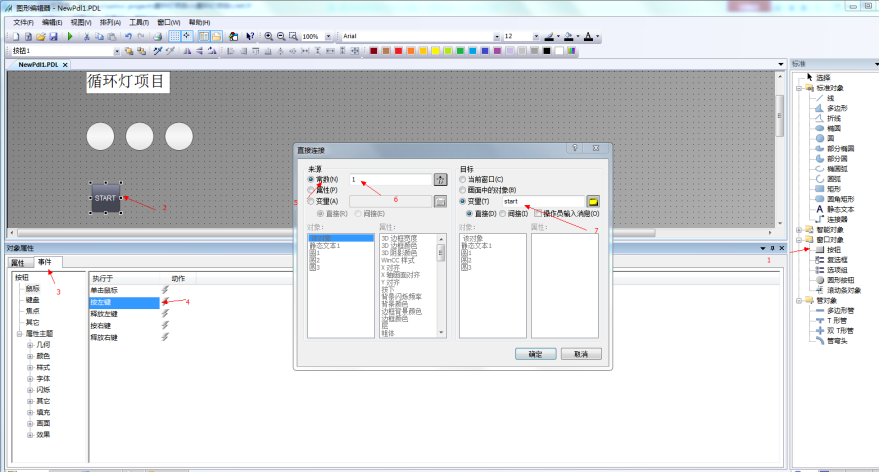The height and width of the screenshot is (472, 879).
Task: Switch to the 属性 tab
Action: pos(18,261)
